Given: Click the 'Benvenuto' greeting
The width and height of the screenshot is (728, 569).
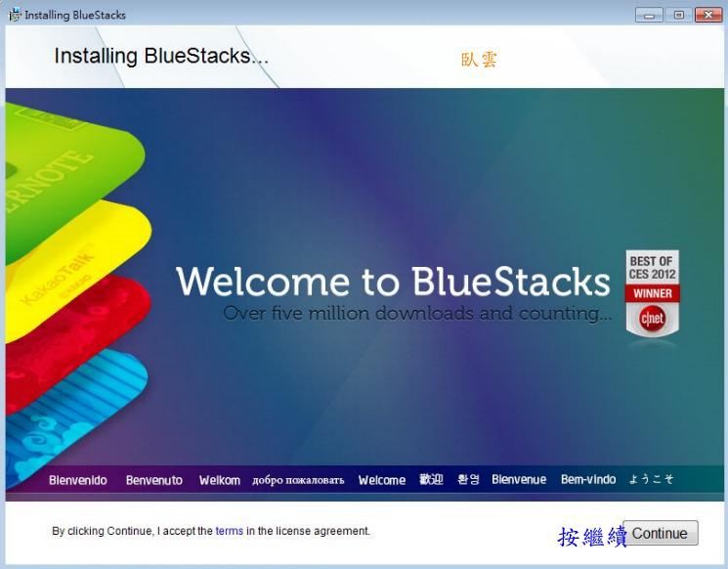Looking at the screenshot, I should 154,480.
